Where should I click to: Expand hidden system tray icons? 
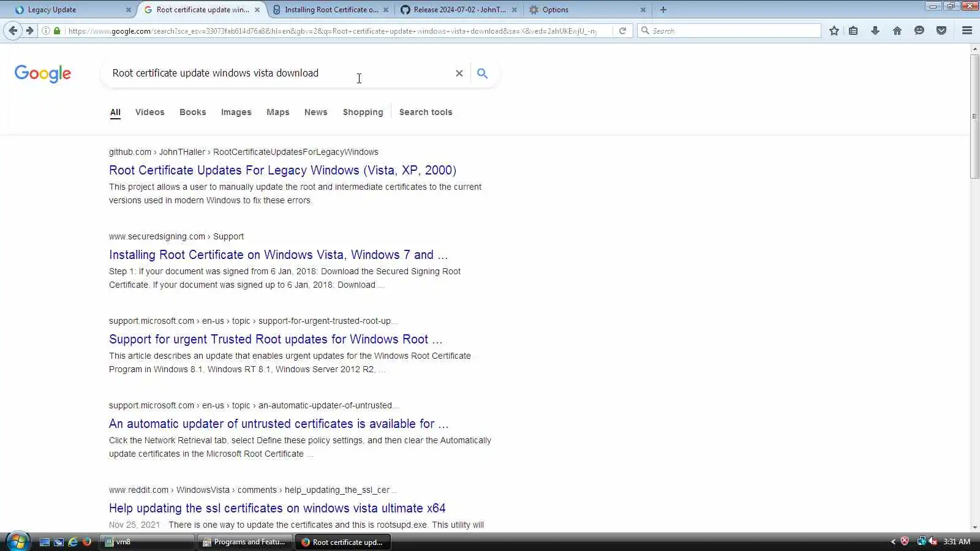[892, 542]
